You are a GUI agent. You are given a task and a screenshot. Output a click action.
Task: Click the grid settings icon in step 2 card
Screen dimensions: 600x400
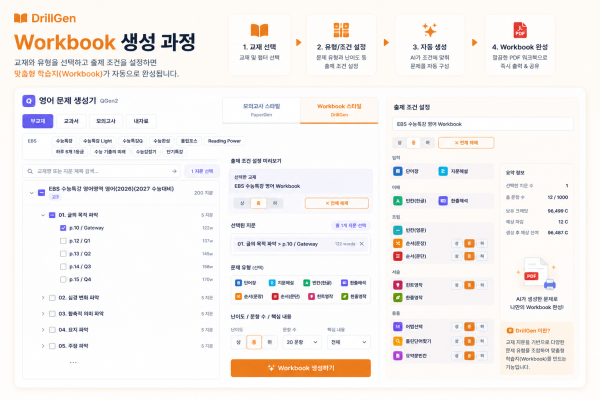pos(341,30)
